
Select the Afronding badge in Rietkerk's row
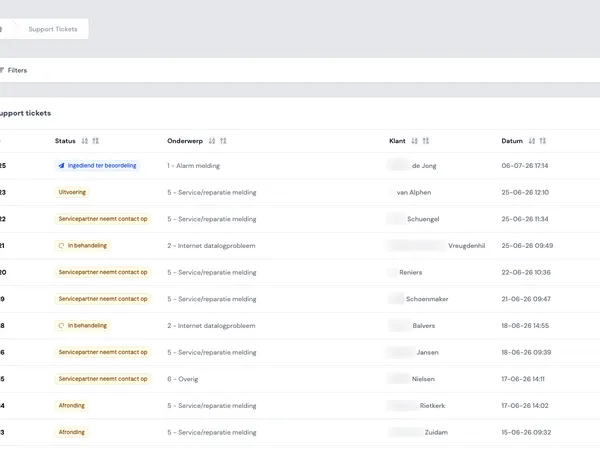pyautogui.click(x=72, y=405)
